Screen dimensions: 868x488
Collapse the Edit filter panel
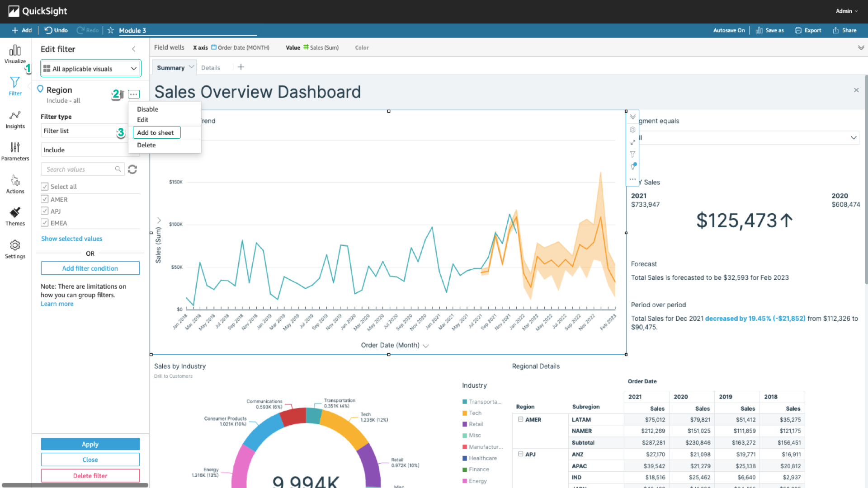tap(134, 49)
